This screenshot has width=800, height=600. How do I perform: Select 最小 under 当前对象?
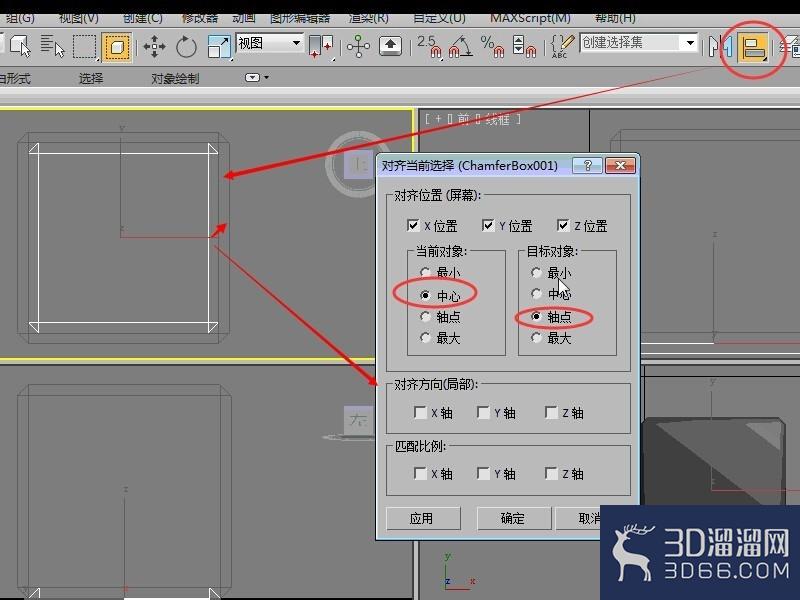pos(426,272)
